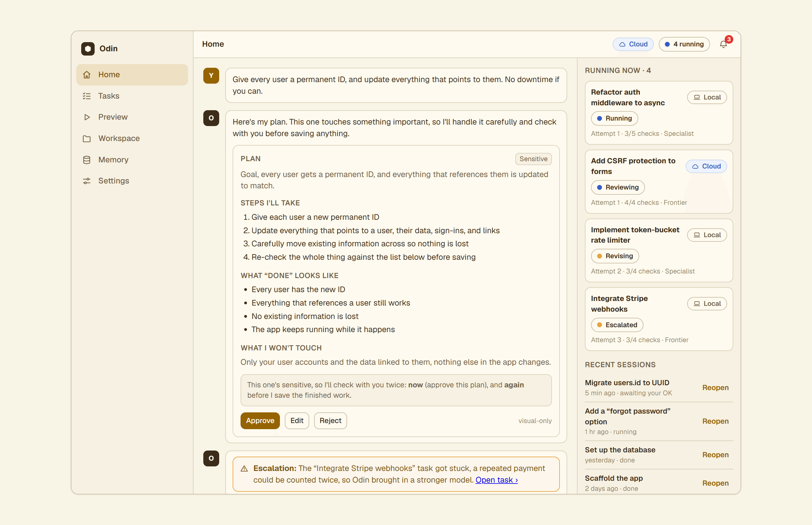812x525 pixels.
Task: Open Memory in the sidebar
Action: click(132, 160)
